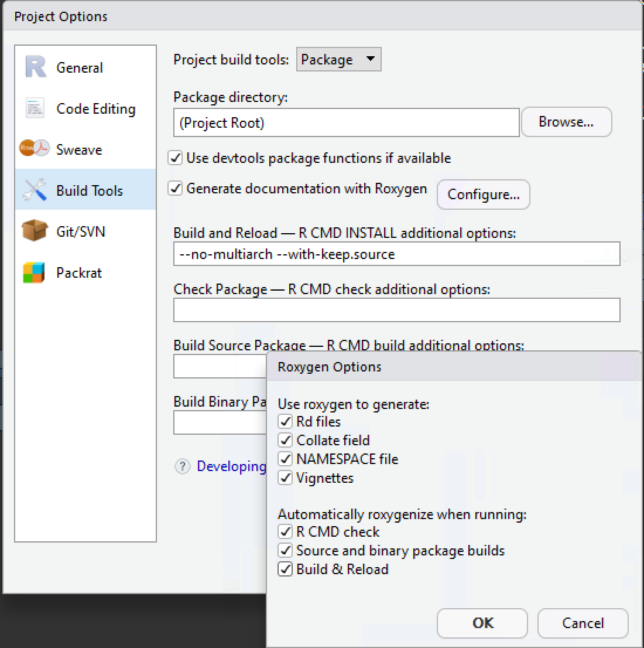Confirm Roxygen Options with OK
The width and height of the screenshot is (644, 648).
(482, 623)
